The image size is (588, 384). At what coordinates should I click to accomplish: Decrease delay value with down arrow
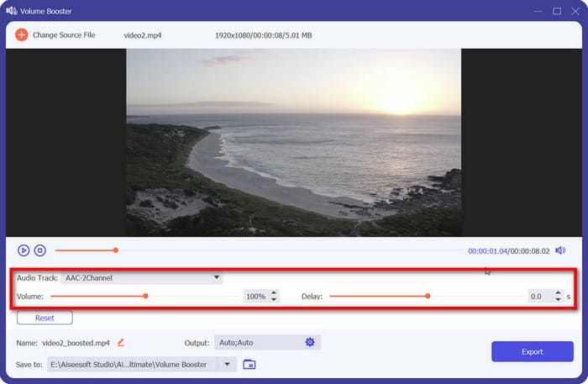point(558,299)
